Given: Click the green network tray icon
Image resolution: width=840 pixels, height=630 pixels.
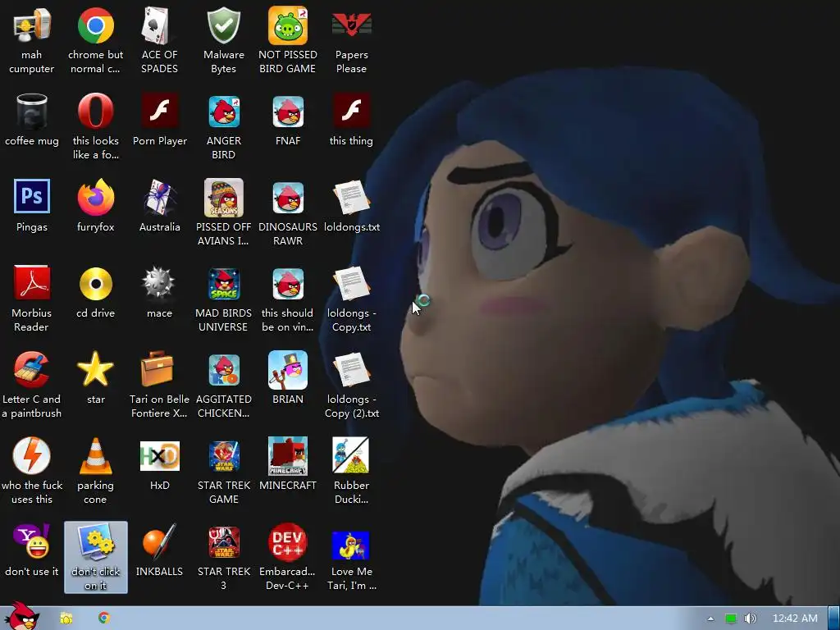Looking at the screenshot, I should (731, 619).
